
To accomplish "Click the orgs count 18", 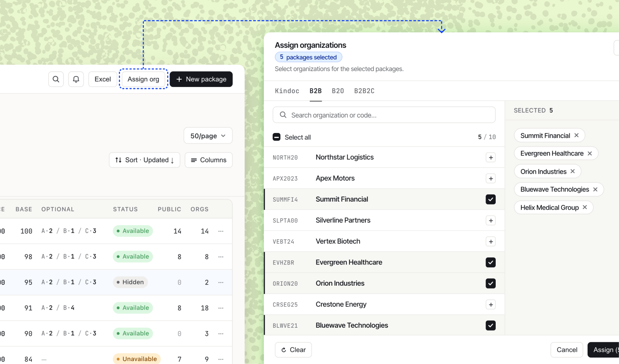I will coord(205,308).
